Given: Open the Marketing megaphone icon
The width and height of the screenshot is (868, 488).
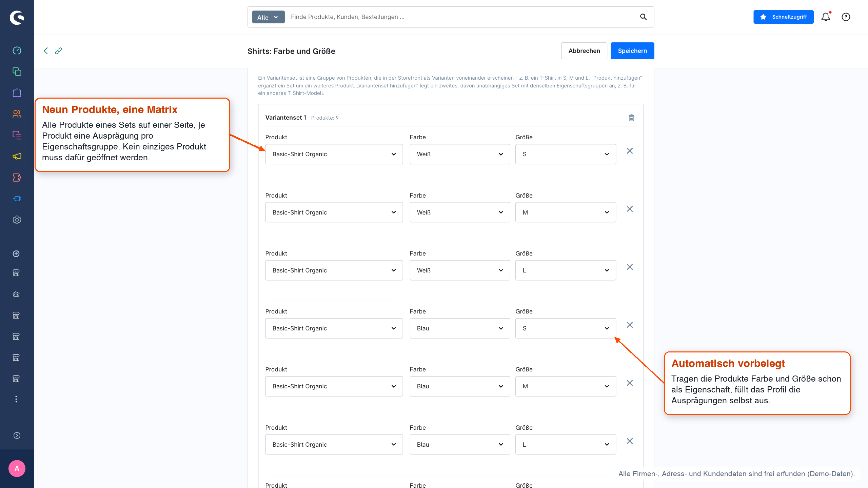Looking at the screenshot, I should [x=17, y=156].
